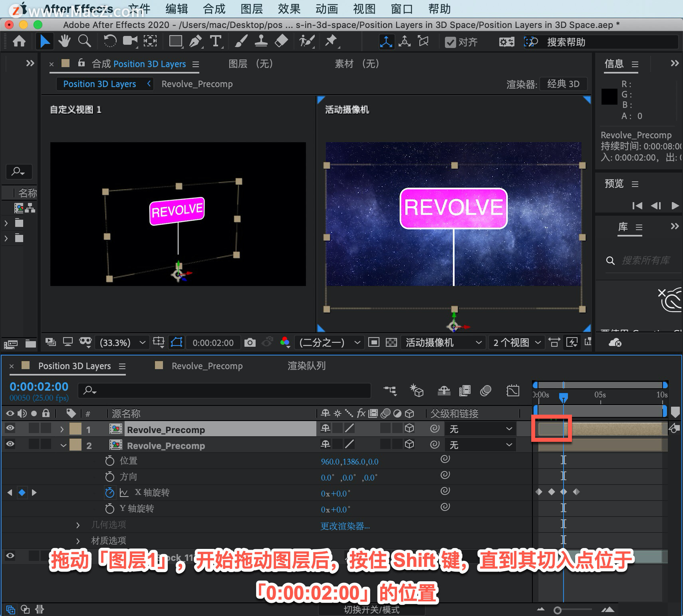Open the 合成 menu
This screenshot has width=683, height=616.
point(214,9)
